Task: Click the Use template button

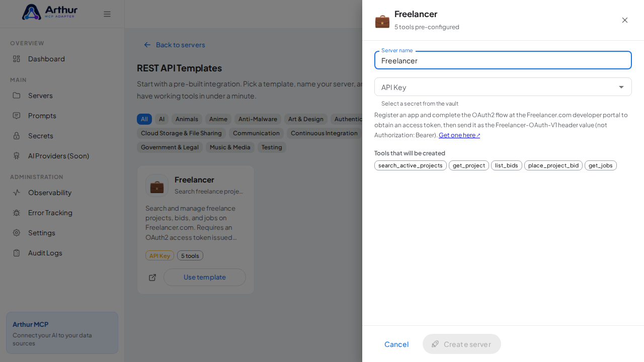Action: [x=205, y=277]
